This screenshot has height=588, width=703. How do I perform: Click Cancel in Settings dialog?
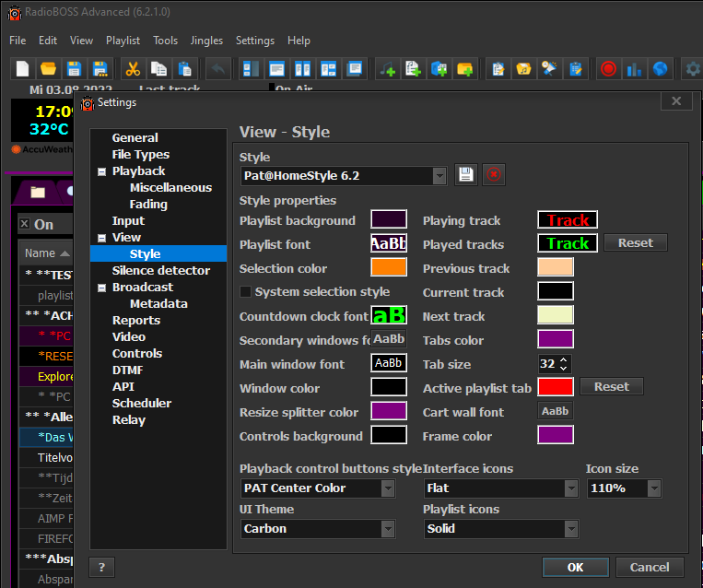pos(650,568)
